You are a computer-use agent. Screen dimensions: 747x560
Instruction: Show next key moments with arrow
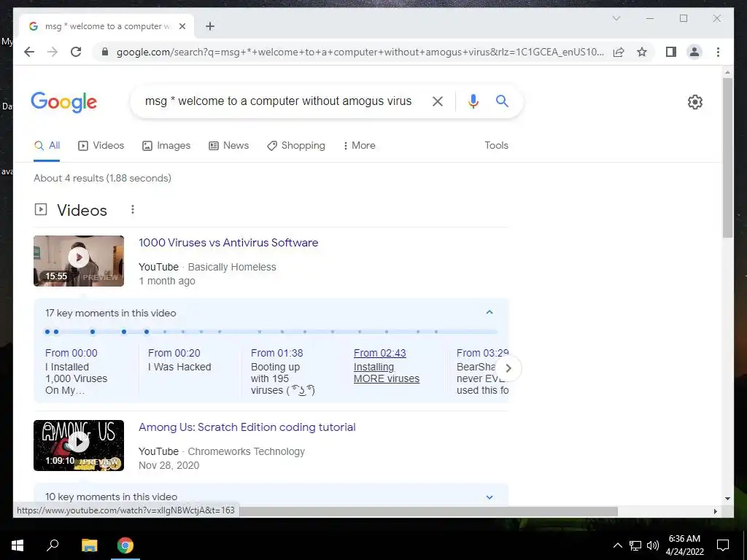point(508,368)
